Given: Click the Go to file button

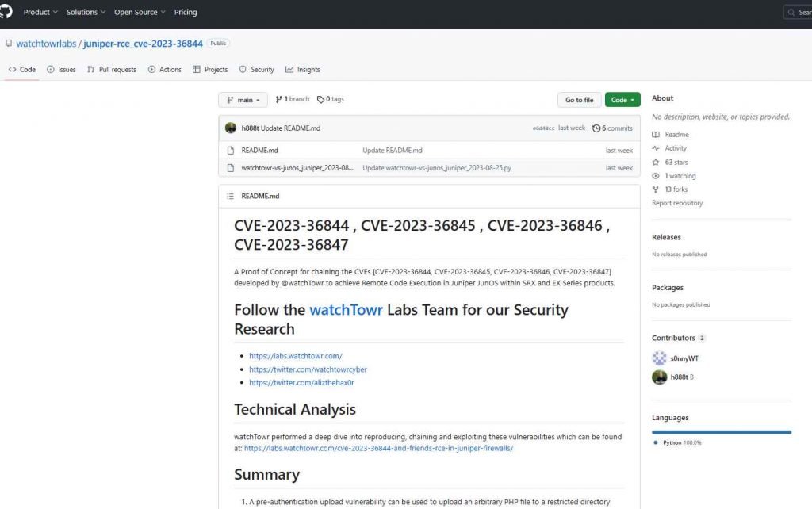Looking at the screenshot, I should pyautogui.click(x=579, y=100).
